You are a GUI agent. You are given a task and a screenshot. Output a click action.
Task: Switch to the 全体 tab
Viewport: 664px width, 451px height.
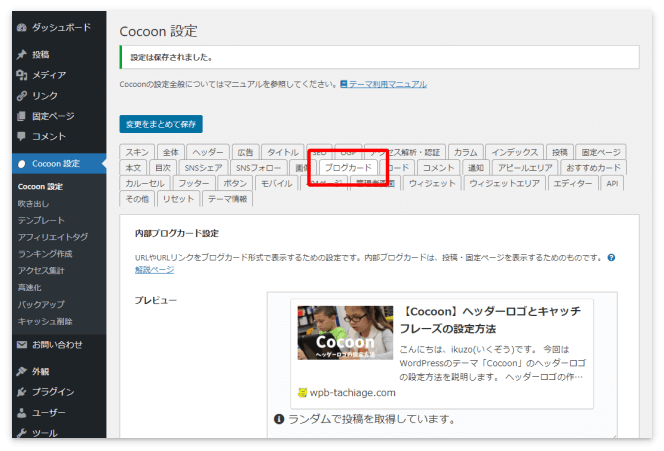[x=171, y=152]
